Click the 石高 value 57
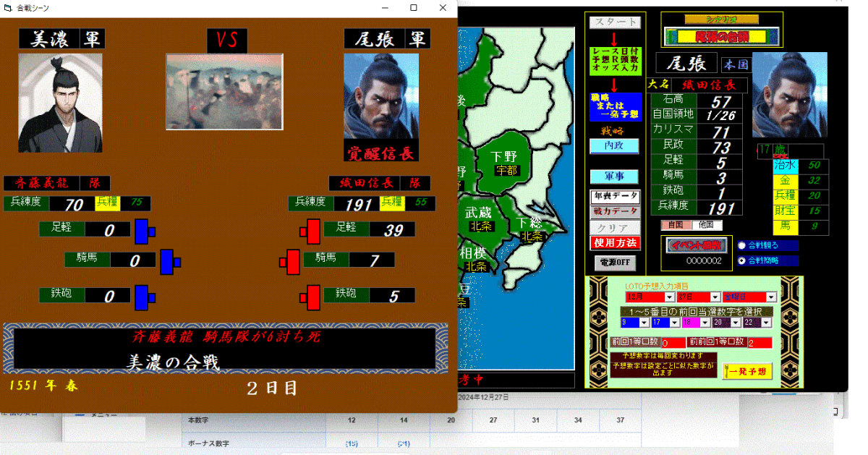 (x=720, y=102)
